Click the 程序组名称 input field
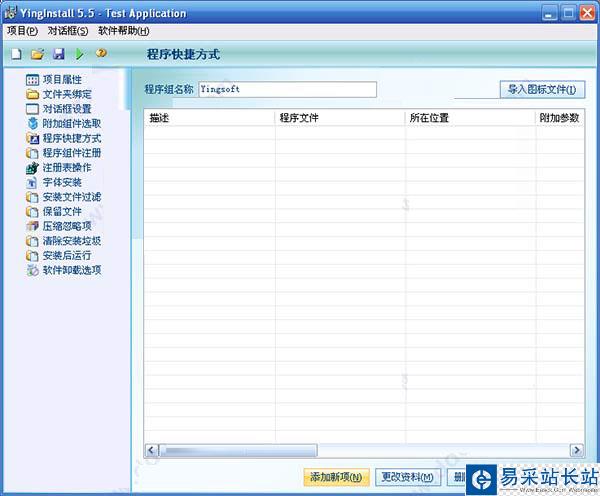Image resolution: width=600 pixels, height=496 pixels. coord(287,90)
